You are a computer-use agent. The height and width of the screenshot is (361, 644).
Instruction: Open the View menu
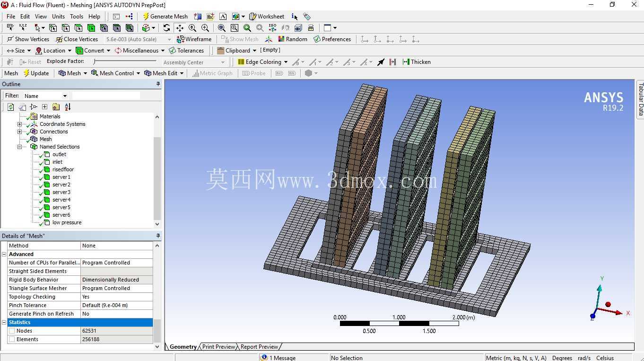pos(41,17)
